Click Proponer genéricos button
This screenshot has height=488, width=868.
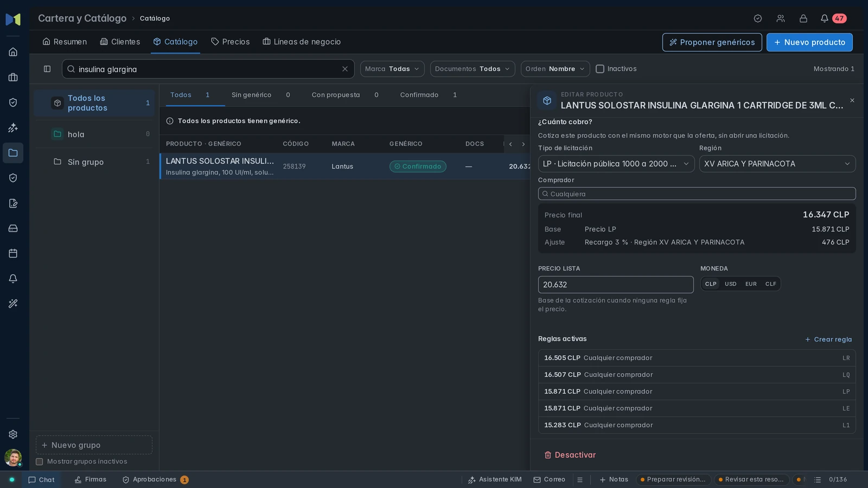(x=712, y=42)
